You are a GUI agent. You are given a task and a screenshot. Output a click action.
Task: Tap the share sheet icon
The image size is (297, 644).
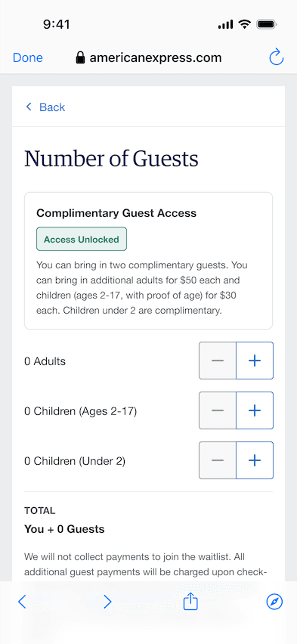click(x=190, y=602)
